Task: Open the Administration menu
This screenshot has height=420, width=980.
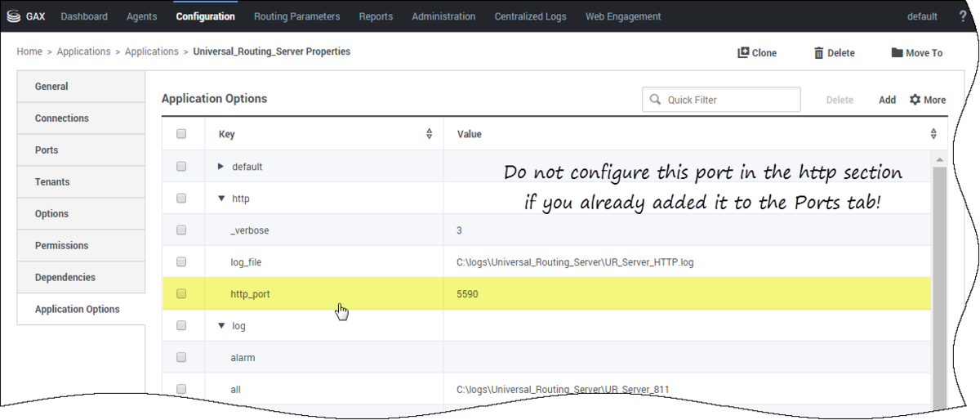Action: 443,16
